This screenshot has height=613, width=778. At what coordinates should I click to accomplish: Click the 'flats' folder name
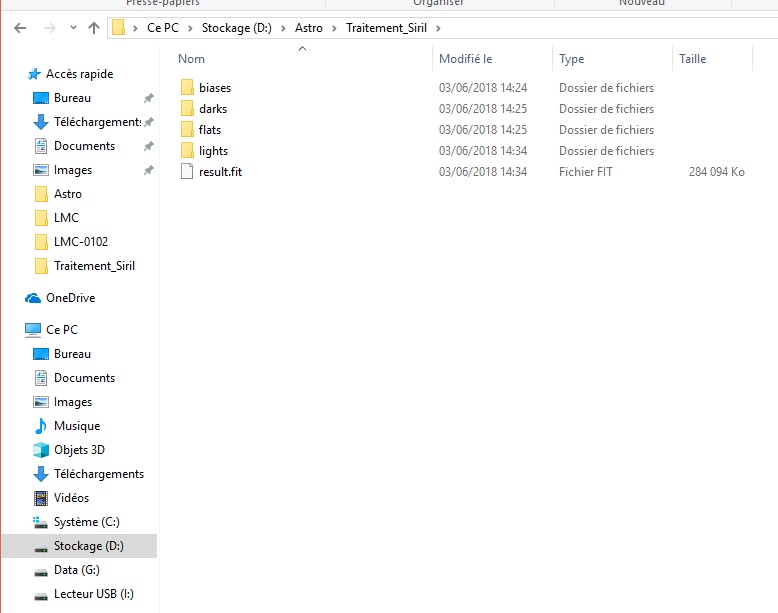(x=210, y=130)
